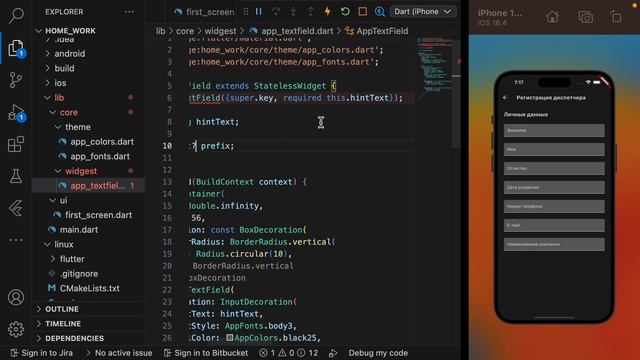Open the Search view in activity bar
Screen dimensions: 640x360
point(16,15)
